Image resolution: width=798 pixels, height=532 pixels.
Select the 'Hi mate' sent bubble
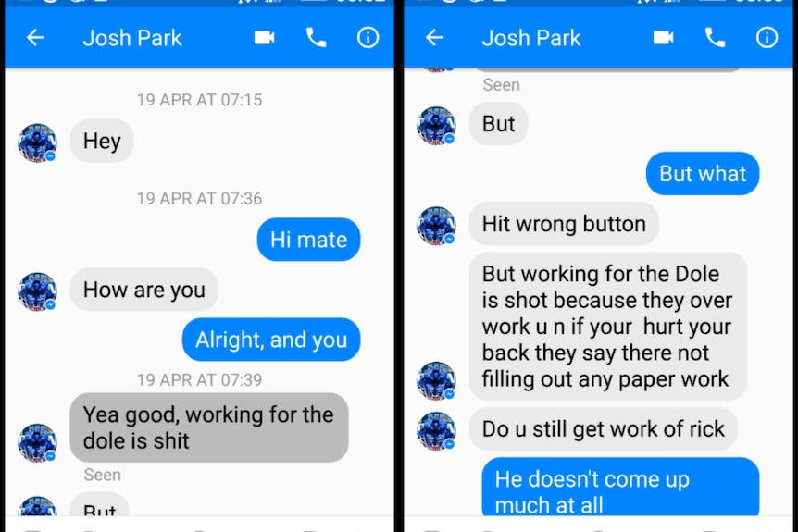pyautogui.click(x=309, y=240)
